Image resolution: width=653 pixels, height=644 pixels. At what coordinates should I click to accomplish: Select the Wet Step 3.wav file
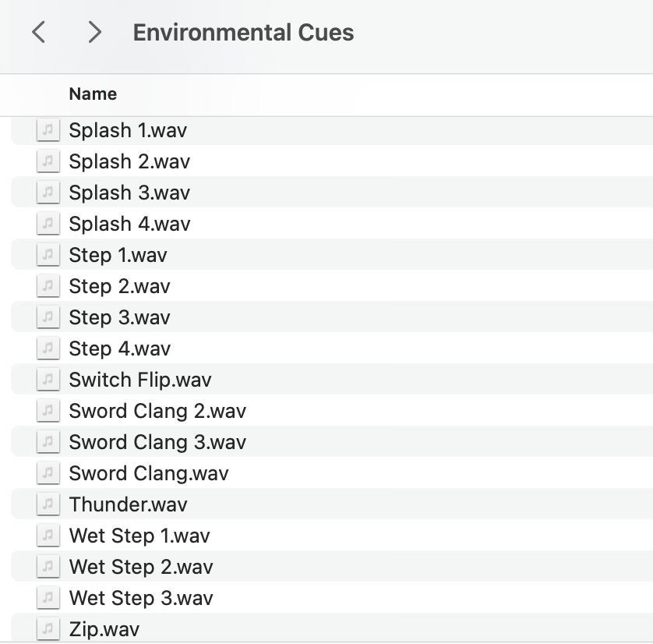[332, 598]
